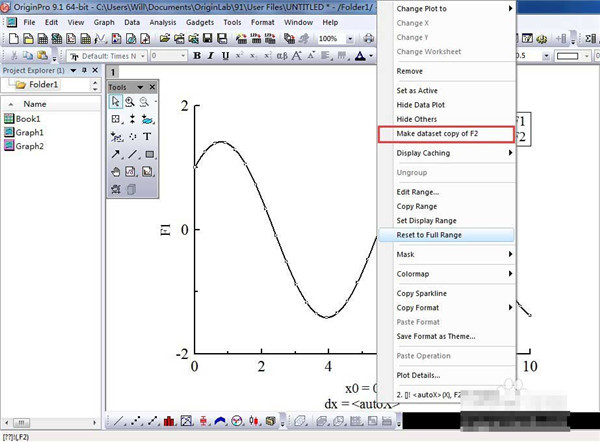Image resolution: width=600 pixels, height=442 pixels.
Task: Click the New Project icon
Action: click(x=13, y=39)
